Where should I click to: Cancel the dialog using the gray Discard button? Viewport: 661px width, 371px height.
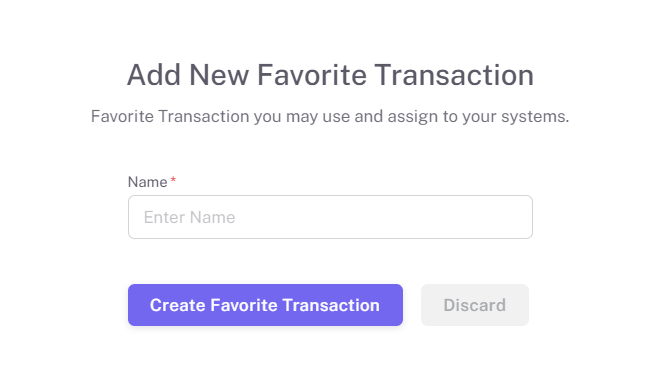[475, 305]
